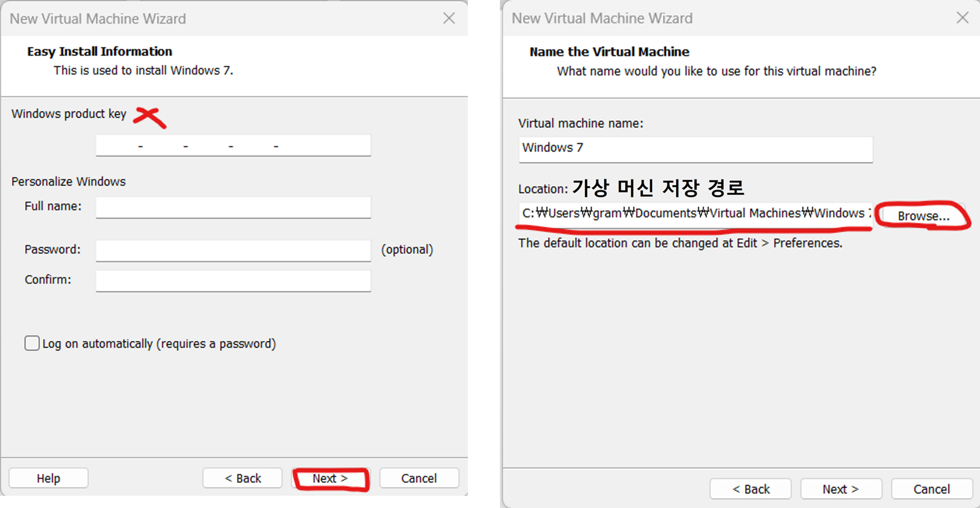Click the 'Easy Install Information' heading
The image size is (980, 508).
100,51
